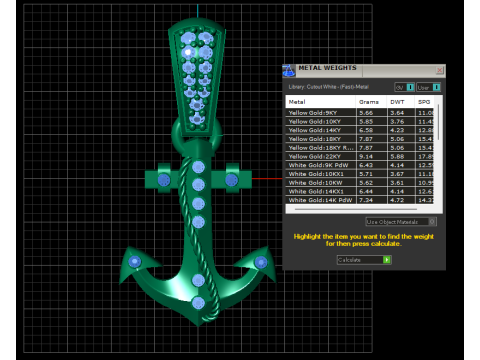This screenshot has height=360, width=480.
Task: Select the White Gold:10KW row
Action: tap(360, 183)
